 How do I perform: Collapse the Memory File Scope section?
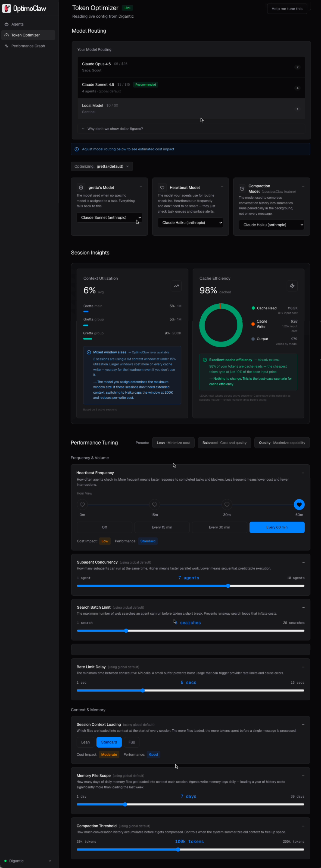pyautogui.click(x=303, y=776)
